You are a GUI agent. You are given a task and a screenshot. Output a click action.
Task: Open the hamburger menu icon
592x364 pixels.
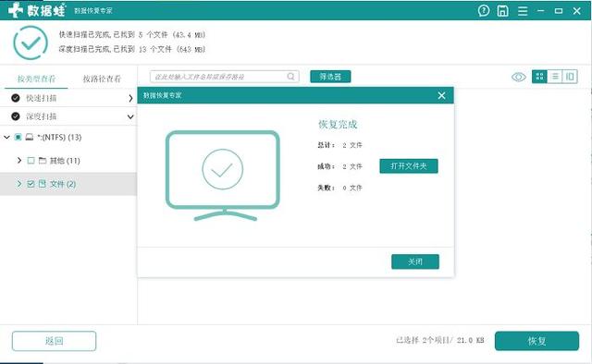(x=523, y=11)
